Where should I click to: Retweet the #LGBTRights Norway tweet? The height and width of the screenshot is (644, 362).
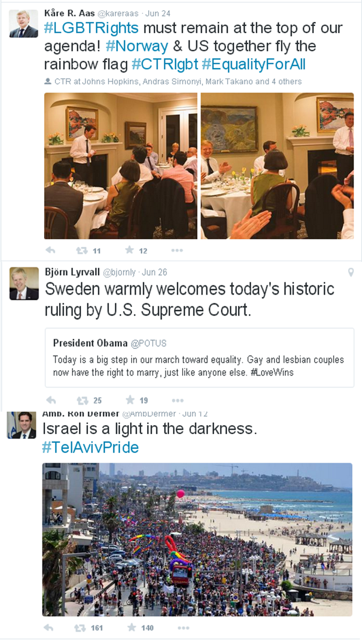tap(82, 250)
